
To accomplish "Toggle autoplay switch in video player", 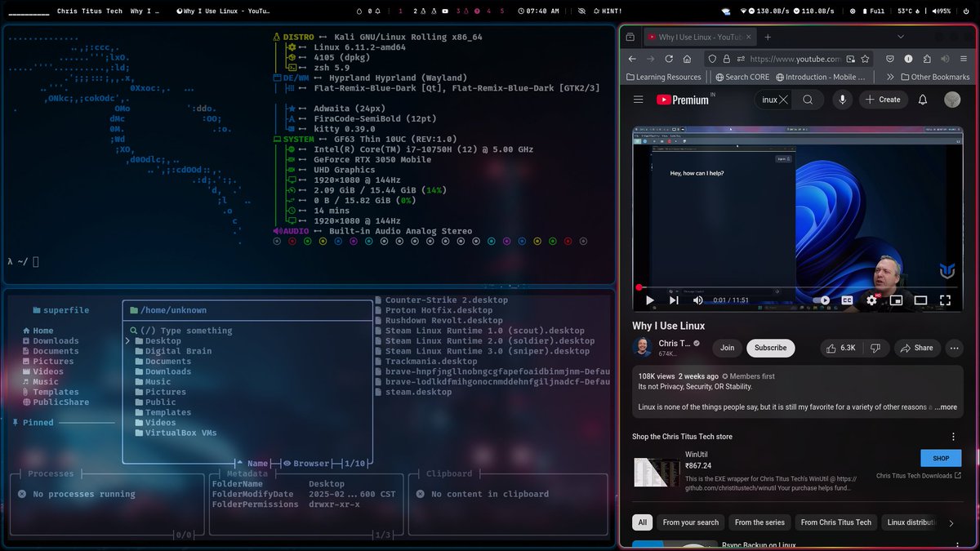I will pyautogui.click(x=822, y=300).
